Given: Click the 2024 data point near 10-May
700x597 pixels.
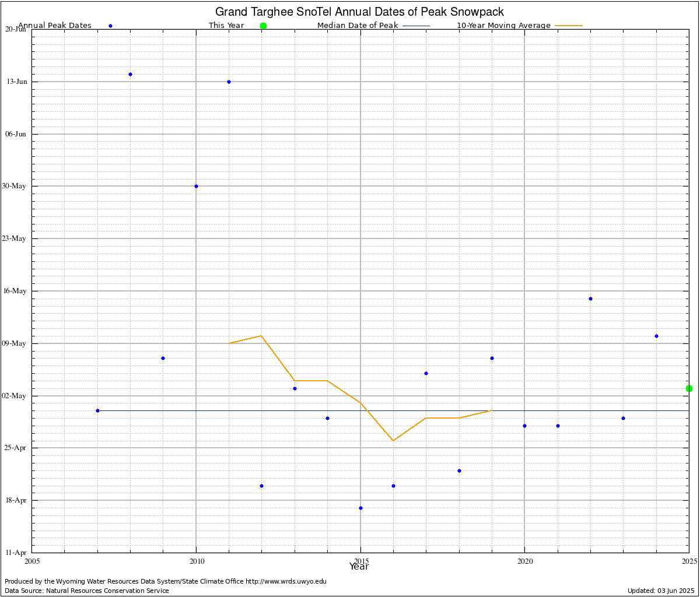Looking at the screenshot, I should click(656, 336).
